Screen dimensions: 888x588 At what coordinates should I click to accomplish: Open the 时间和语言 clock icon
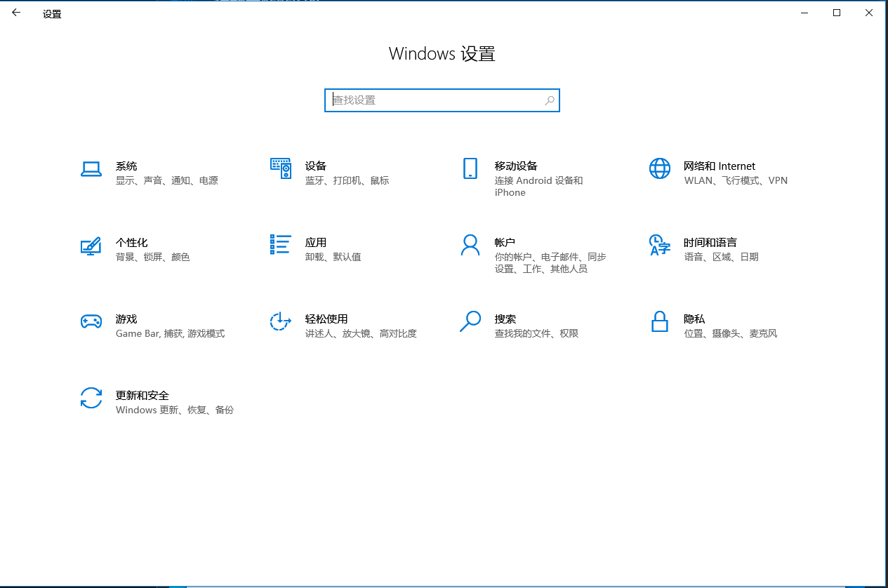[x=660, y=245]
